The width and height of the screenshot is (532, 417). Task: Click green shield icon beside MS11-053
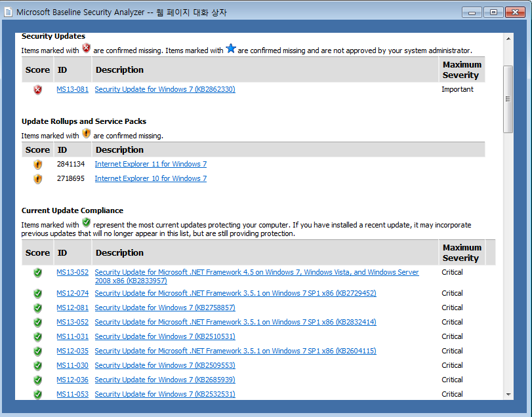point(37,395)
